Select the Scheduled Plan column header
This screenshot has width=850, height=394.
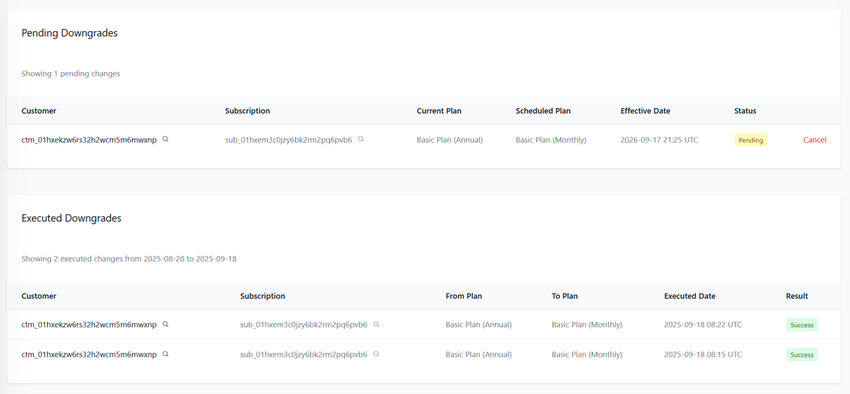(543, 111)
